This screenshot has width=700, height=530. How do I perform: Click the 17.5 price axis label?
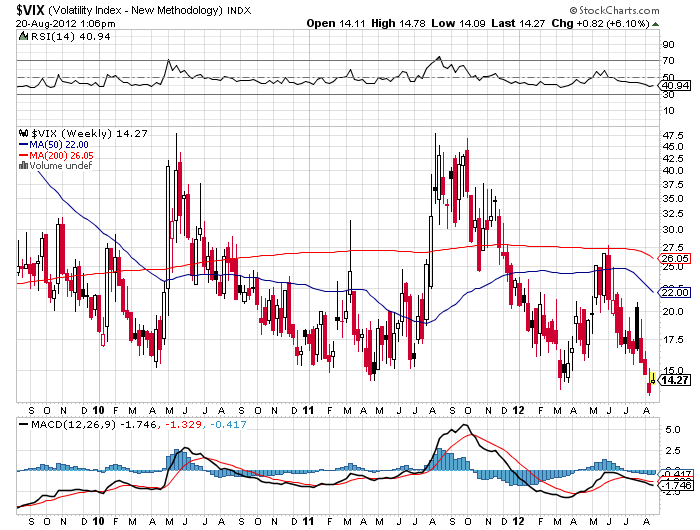click(x=673, y=340)
